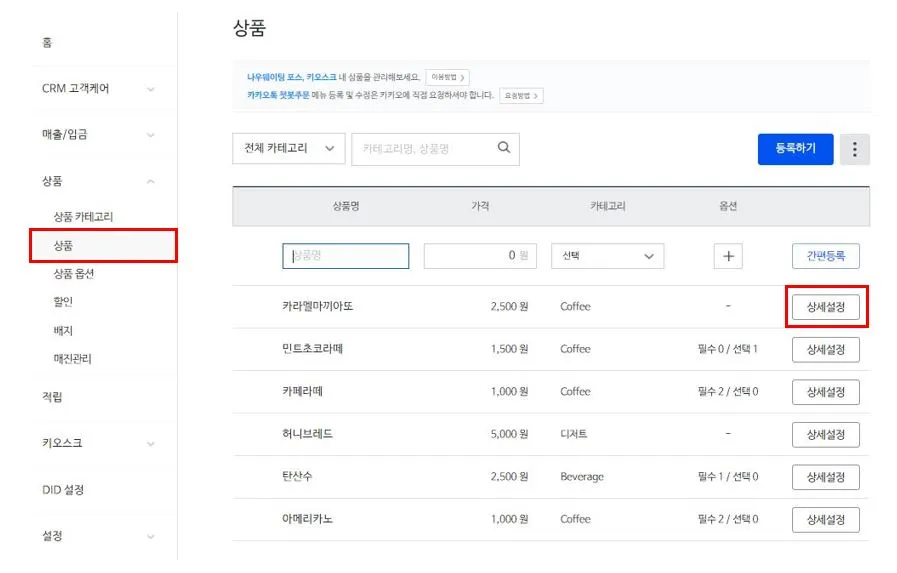Screen dimensions: 897x573
Task: Open DID 설정 in the sidebar
Action: point(63,490)
